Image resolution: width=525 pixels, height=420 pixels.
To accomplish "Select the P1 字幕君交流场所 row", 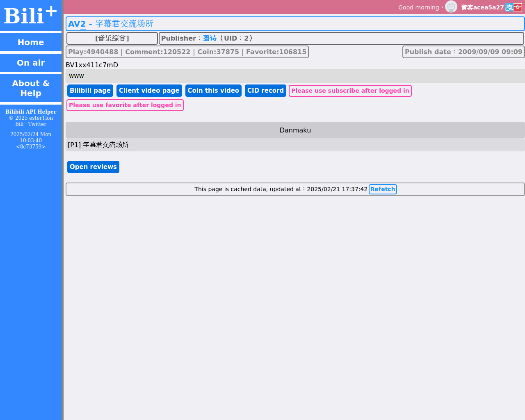I will (x=295, y=145).
